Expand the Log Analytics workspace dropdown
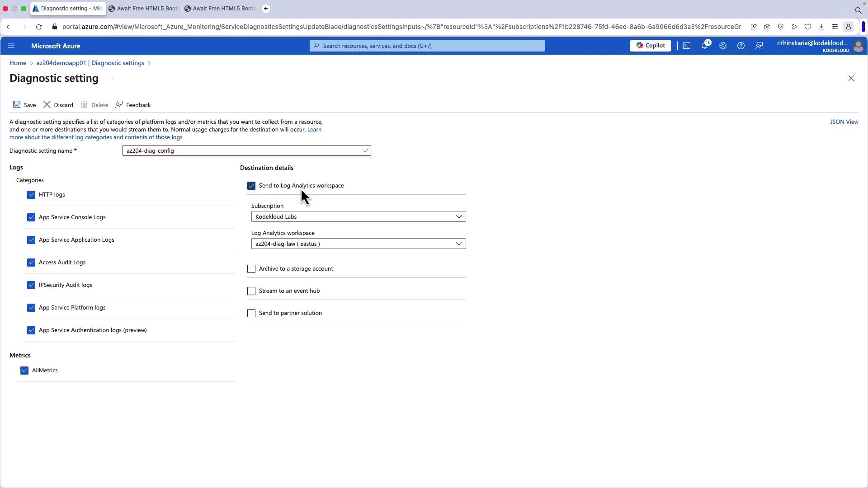This screenshot has width=868, height=488. pyautogui.click(x=358, y=244)
